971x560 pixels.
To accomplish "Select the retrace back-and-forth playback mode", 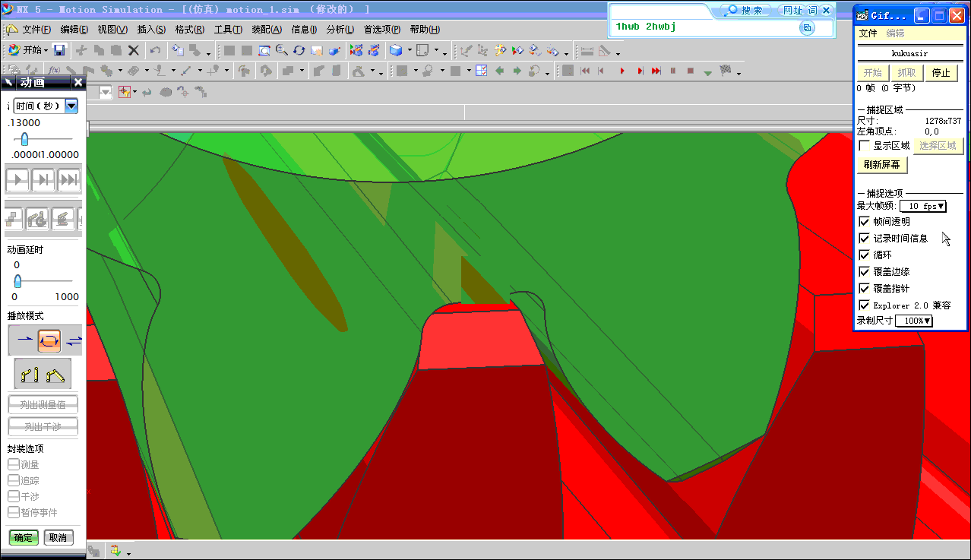I will (x=74, y=340).
